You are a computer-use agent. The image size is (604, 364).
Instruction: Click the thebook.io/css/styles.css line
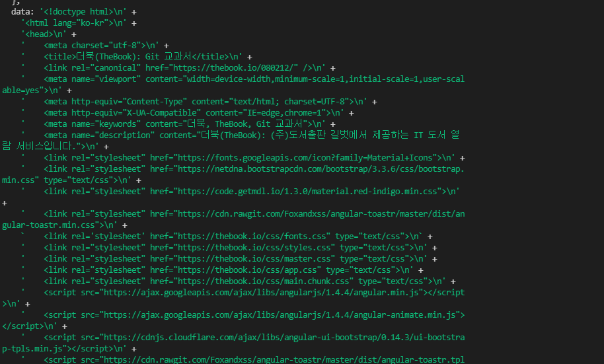[x=229, y=248]
